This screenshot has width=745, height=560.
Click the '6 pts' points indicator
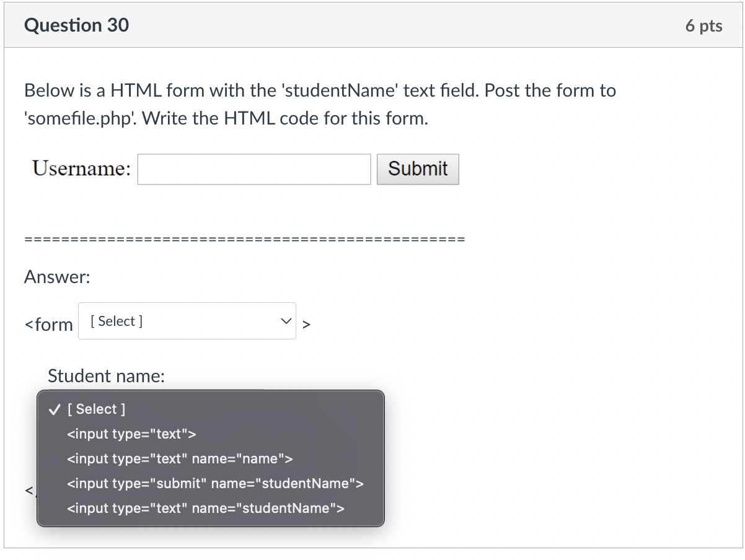point(703,25)
